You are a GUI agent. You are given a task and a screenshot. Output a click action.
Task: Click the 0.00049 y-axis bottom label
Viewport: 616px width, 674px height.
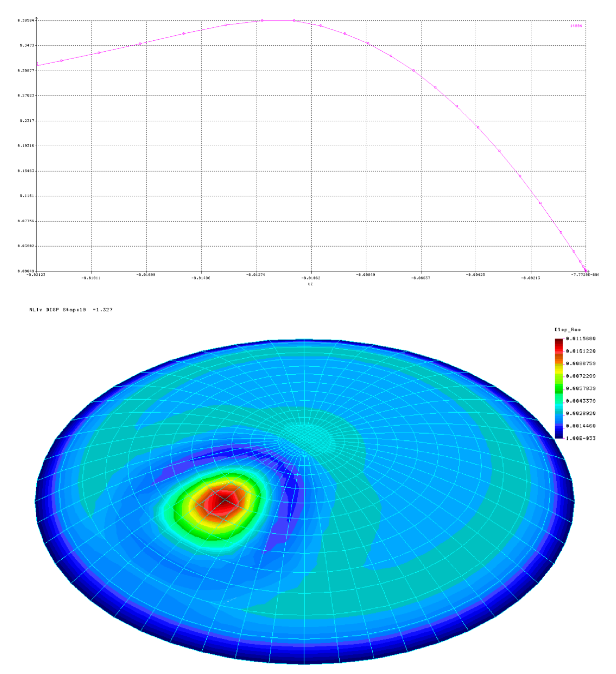tap(25, 271)
